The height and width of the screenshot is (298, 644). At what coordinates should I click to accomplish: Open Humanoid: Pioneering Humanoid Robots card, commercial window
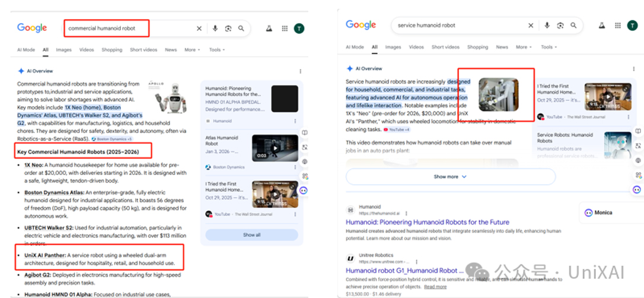[251, 104]
